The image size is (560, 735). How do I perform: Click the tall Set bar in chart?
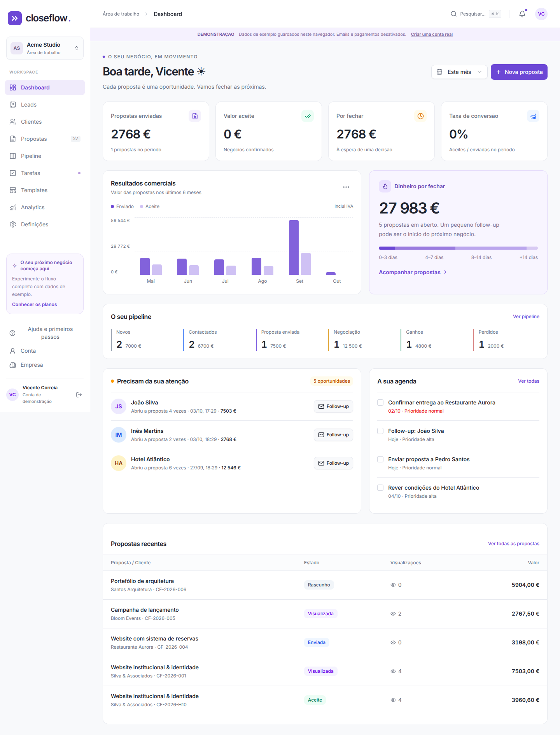294,247
